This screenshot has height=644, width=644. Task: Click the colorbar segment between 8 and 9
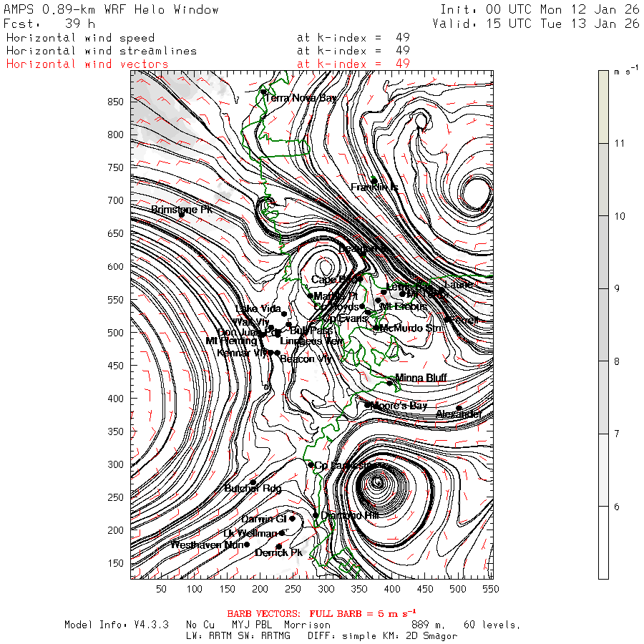click(x=603, y=325)
